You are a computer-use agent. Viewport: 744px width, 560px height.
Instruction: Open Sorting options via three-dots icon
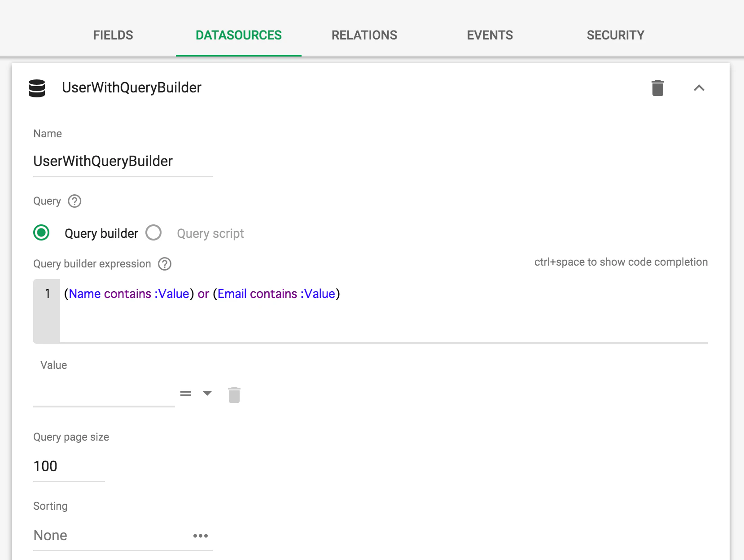201,535
